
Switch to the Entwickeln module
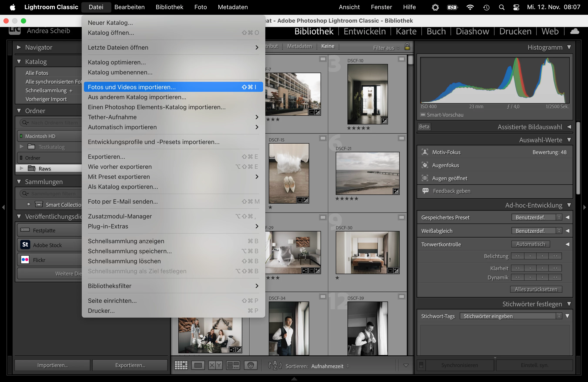point(364,31)
